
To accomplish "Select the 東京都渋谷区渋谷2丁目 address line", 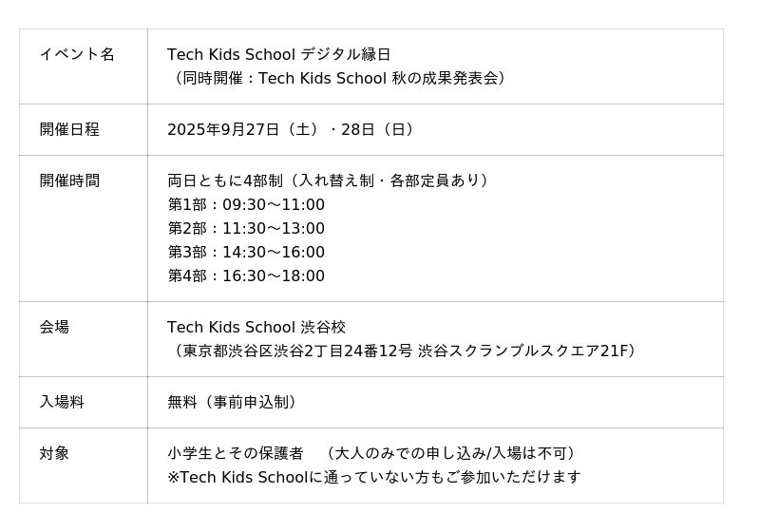I will pyautogui.click(x=405, y=351).
